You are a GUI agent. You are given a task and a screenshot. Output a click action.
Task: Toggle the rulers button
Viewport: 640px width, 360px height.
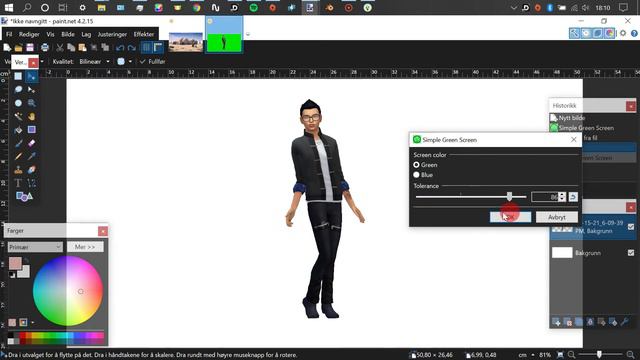click(x=158, y=48)
